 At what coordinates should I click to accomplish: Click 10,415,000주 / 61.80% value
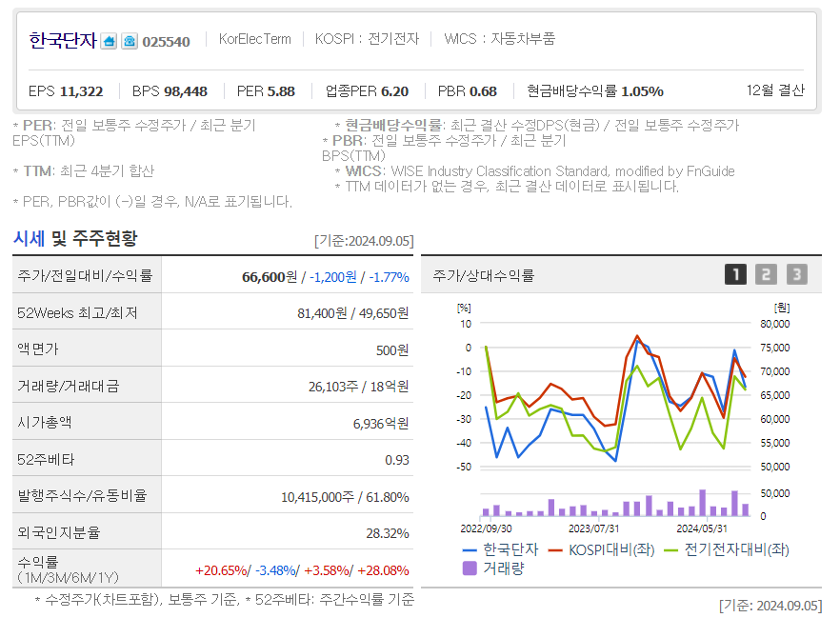[345, 497]
